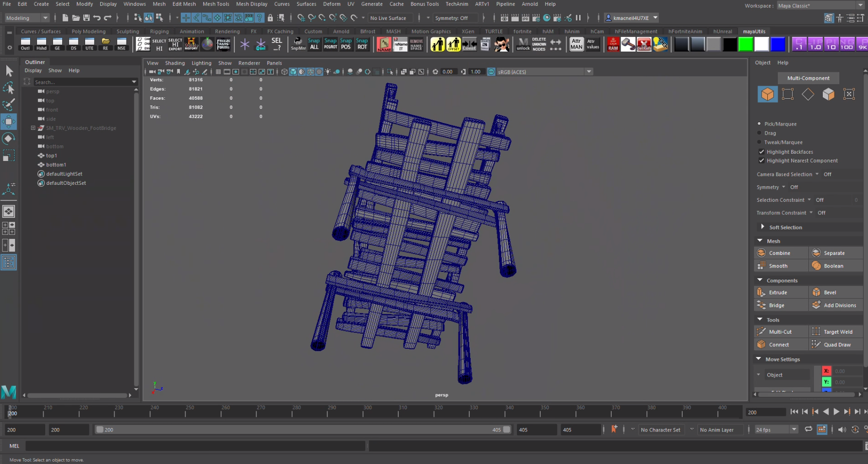Select object mode cube icon
Screen dimensions: 868x464
tap(767, 94)
